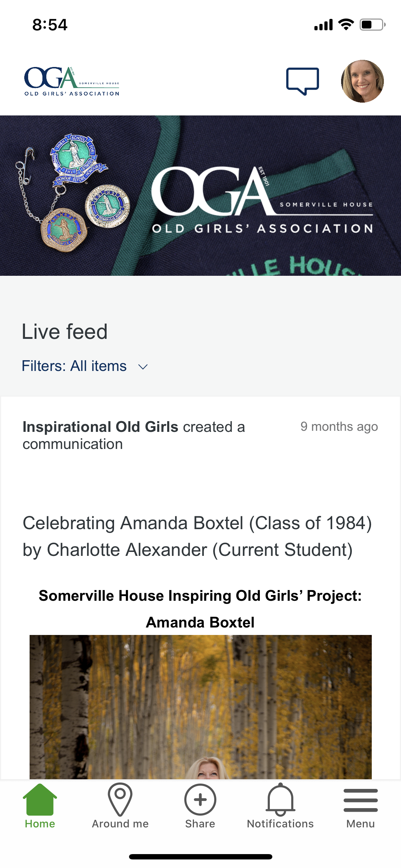The image size is (401, 868).
Task: Click the chevron beside Filters
Action: [143, 367]
